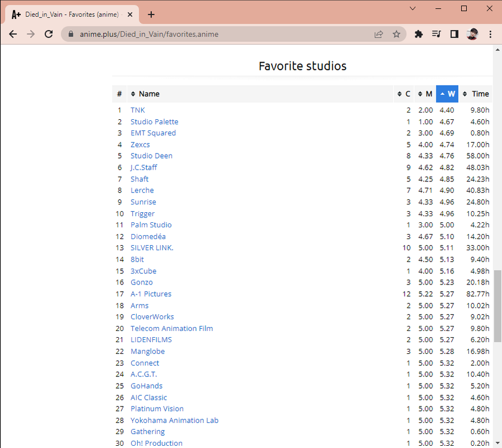This screenshot has width=502, height=448.
Task: Toggle the browser side panel
Action: click(x=454, y=34)
